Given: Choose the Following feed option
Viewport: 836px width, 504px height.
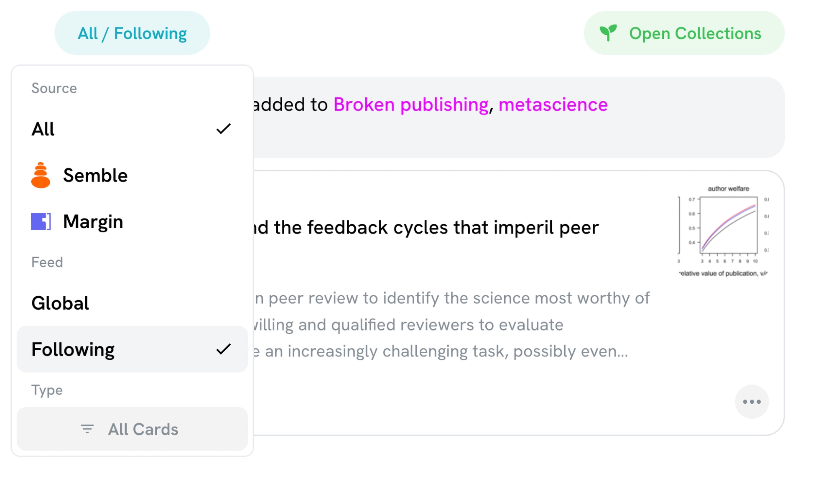Looking at the screenshot, I should pos(73,349).
